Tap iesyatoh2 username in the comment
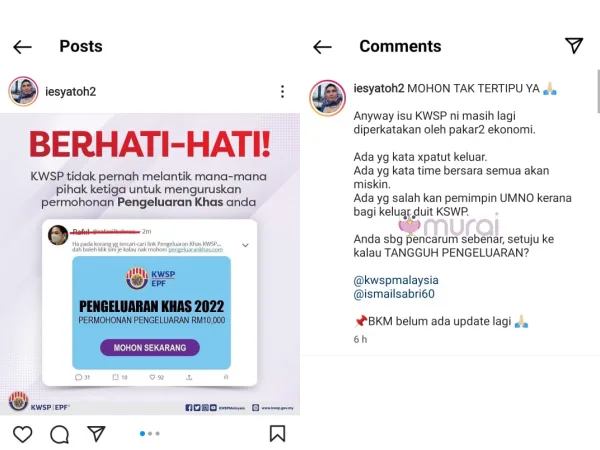600x450 pixels. pyautogui.click(x=379, y=88)
